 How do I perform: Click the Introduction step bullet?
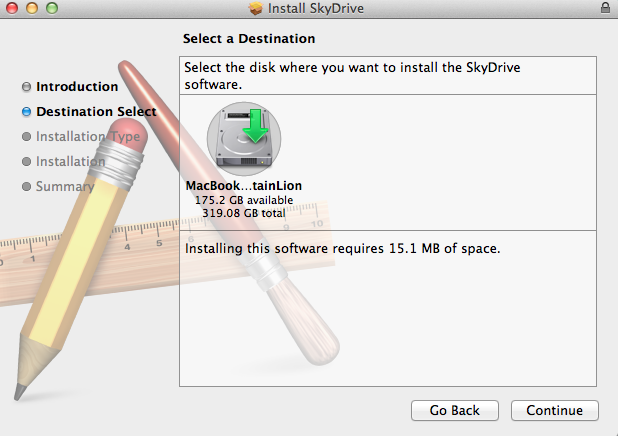click(x=27, y=87)
